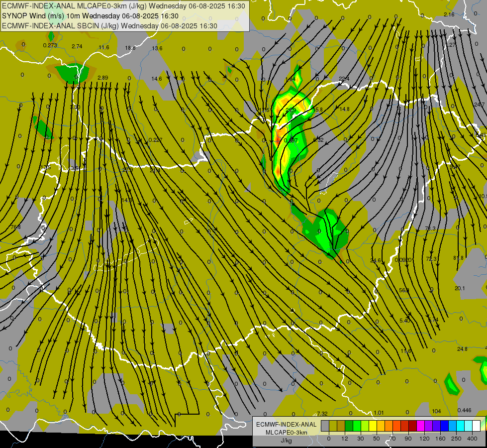Click the legend scale tick '250'
This screenshot has width=487, height=448.
[x=456, y=439]
